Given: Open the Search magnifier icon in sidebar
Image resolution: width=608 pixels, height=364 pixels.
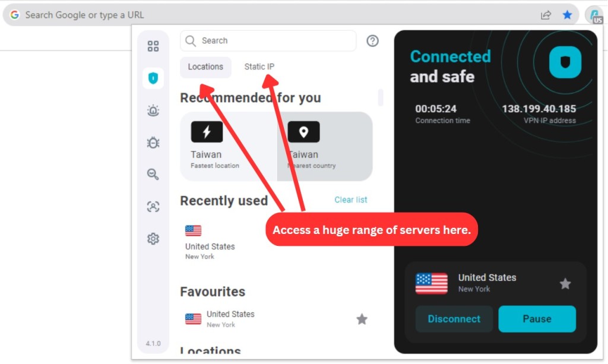Looking at the screenshot, I should (x=153, y=175).
